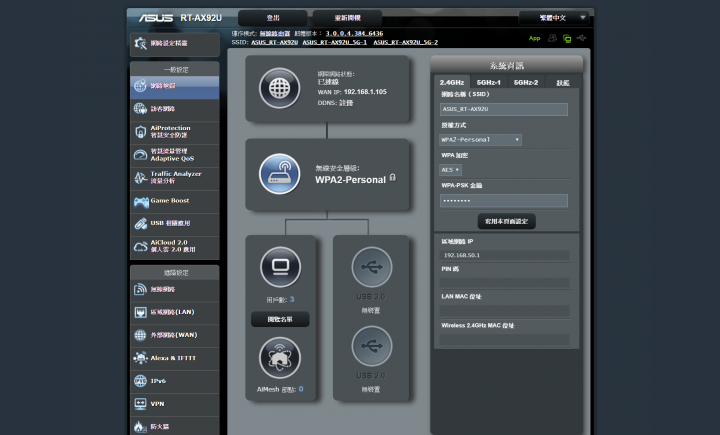Open the Wireless settings sidebar icon
This screenshot has height=435, width=720.
click(x=140, y=289)
